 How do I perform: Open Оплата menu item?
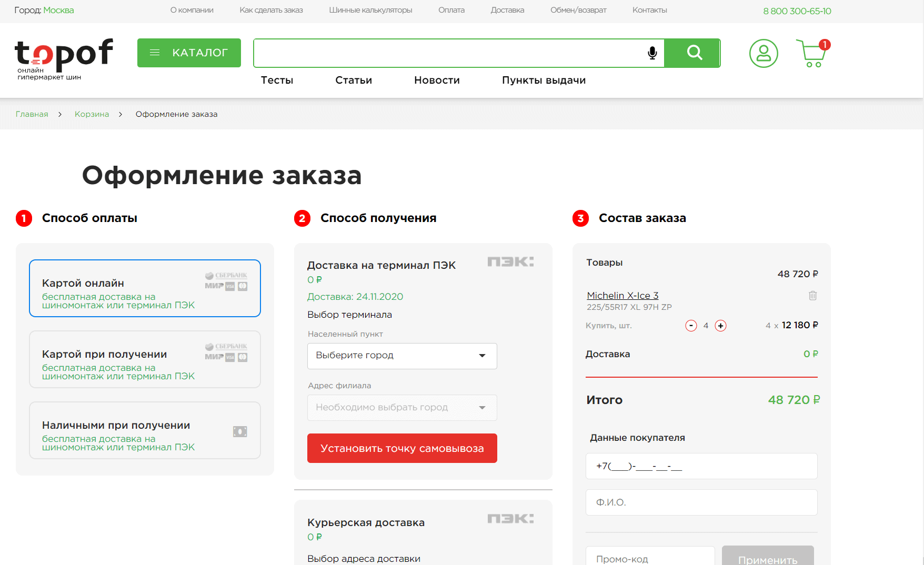(451, 10)
